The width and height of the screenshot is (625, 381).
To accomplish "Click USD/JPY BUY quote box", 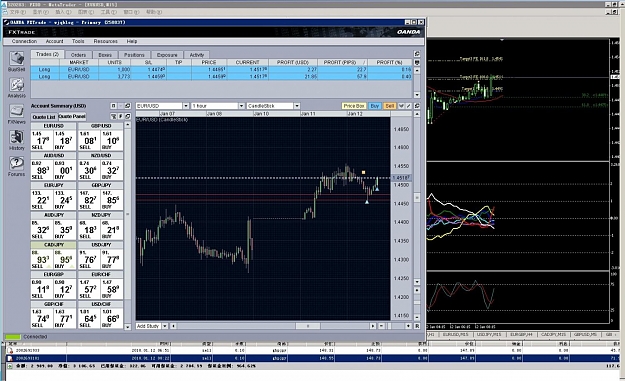I will point(112,259).
